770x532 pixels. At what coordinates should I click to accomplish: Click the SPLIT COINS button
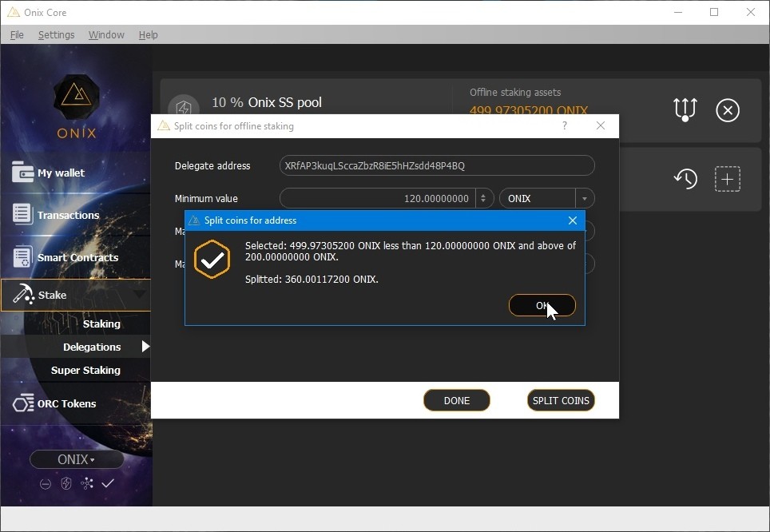(561, 400)
